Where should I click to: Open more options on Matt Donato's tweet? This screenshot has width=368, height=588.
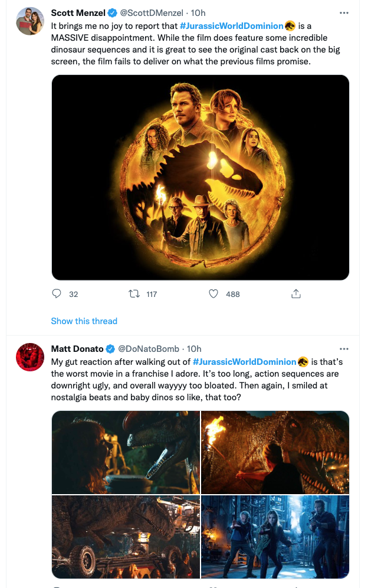coord(344,349)
